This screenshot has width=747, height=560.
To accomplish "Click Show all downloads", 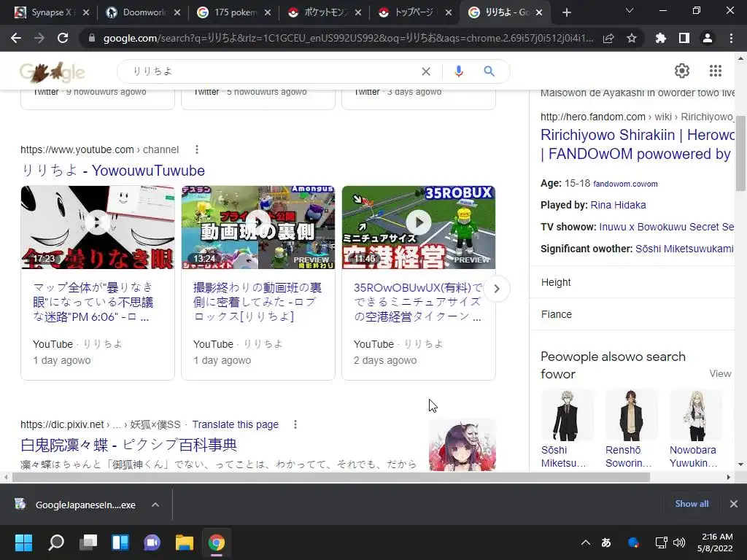I will (x=692, y=504).
